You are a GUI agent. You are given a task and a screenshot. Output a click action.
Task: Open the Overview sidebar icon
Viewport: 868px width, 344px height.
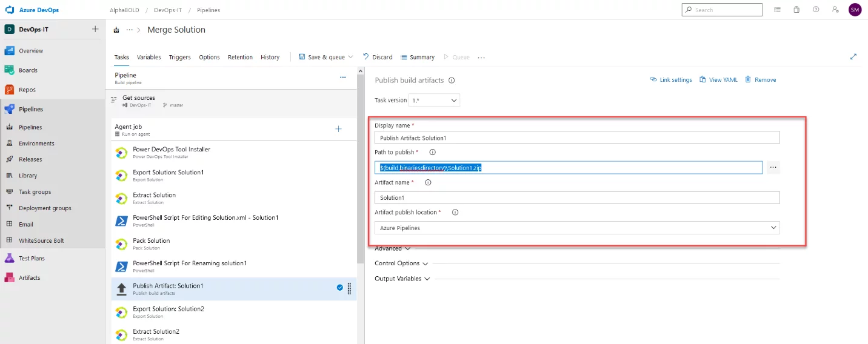tap(9, 51)
